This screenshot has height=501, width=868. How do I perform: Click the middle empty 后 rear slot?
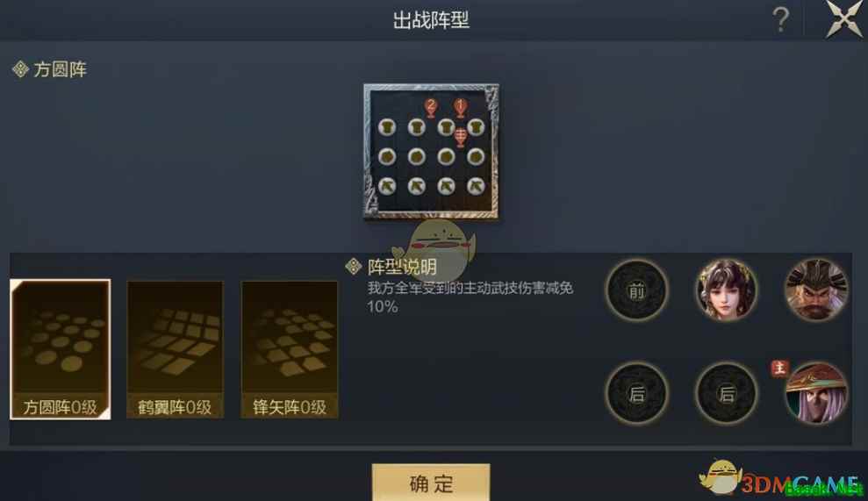point(727,394)
